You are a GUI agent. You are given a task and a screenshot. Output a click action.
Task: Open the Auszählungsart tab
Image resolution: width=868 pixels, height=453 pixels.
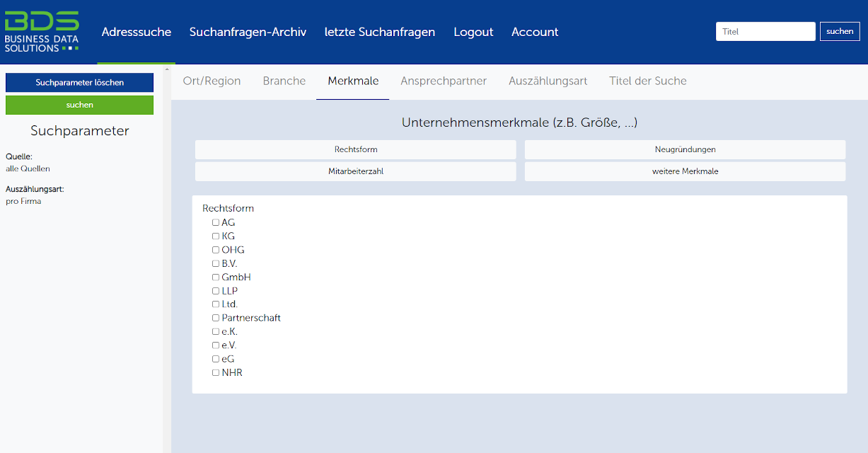coord(548,81)
